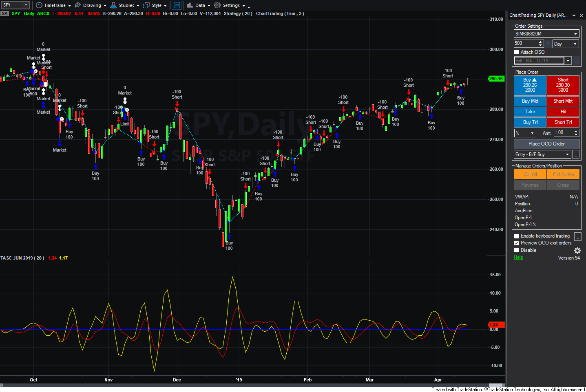This screenshot has width=586, height=392.
Task: Increase Amt value with up arrow
Action: pyautogui.click(x=576, y=131)
